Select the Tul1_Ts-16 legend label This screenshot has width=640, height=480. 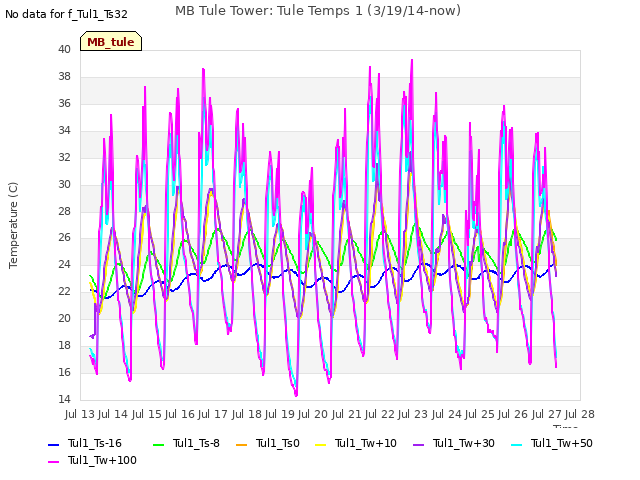(95, 444)
